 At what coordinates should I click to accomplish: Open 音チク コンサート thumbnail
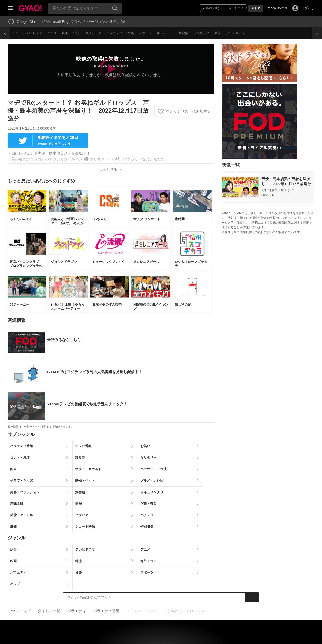tap(151, 201)
